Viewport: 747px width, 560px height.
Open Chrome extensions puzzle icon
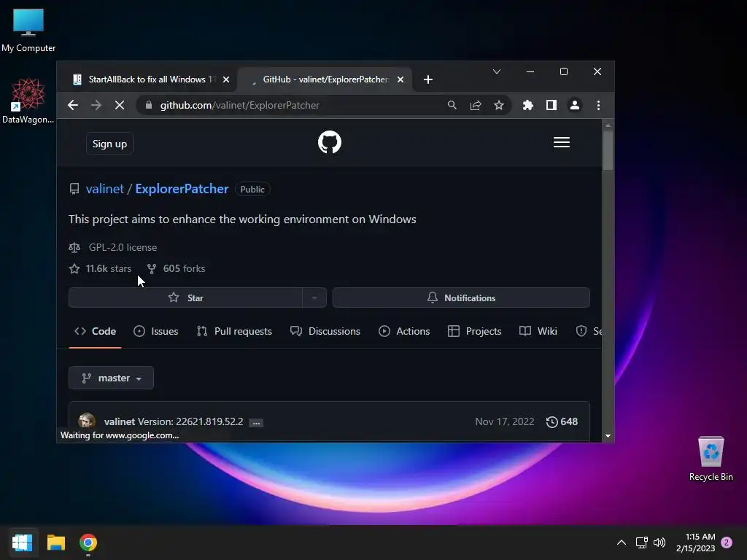coord(528,105)
